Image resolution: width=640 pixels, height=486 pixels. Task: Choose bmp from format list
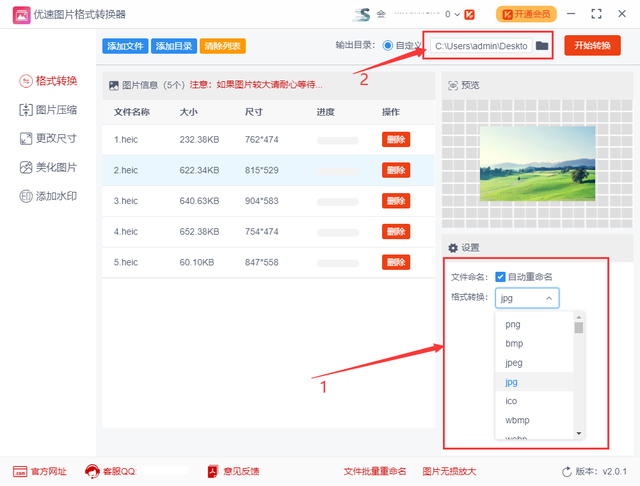534,344
